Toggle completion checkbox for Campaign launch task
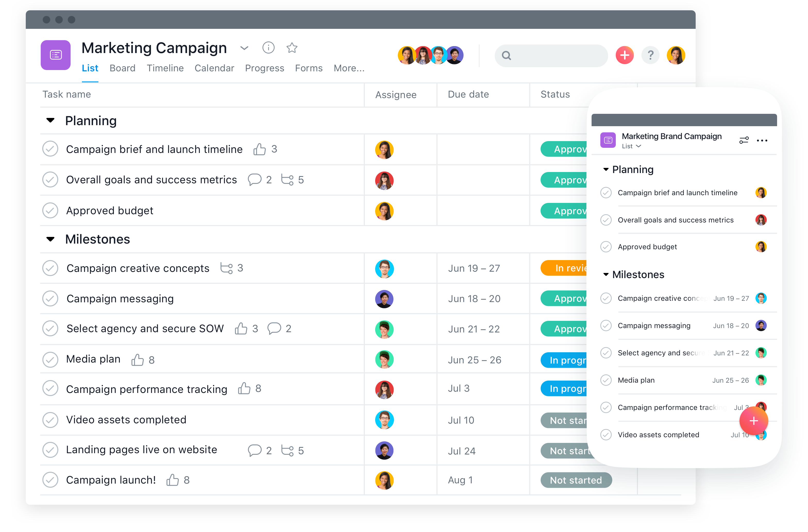This screenshot has width=808, height=532. point(50,480)
